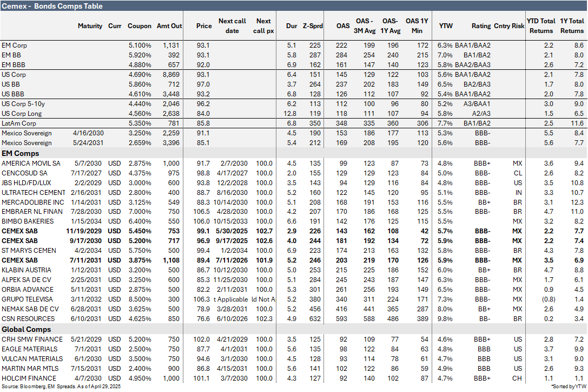Select the CENCOSUD SA row label

tap(25, 173)
